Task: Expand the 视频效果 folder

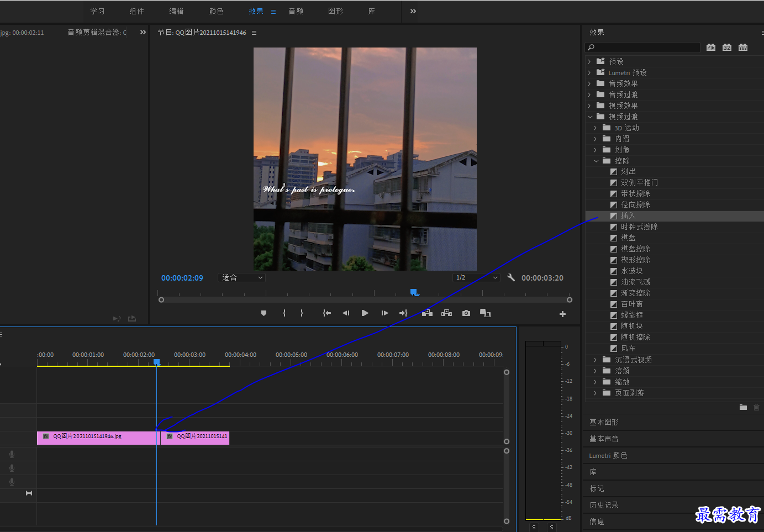Action: pyautogui.click(x=589, y=106)
